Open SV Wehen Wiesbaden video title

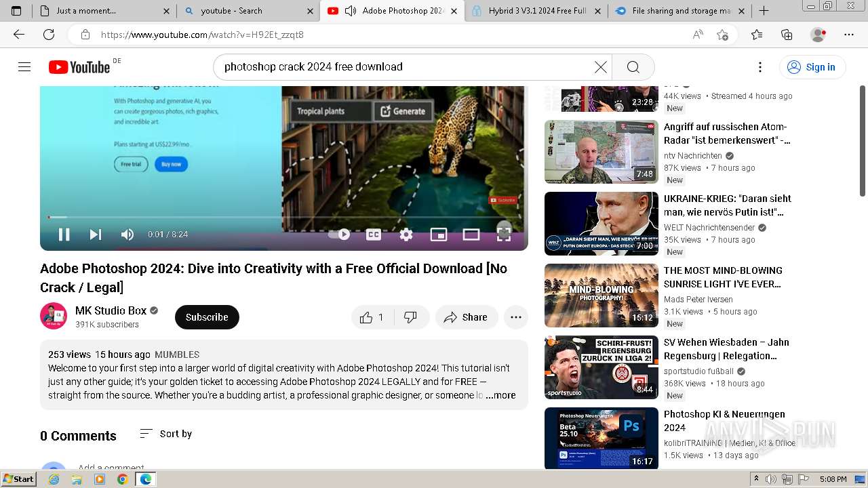(726, 349)
